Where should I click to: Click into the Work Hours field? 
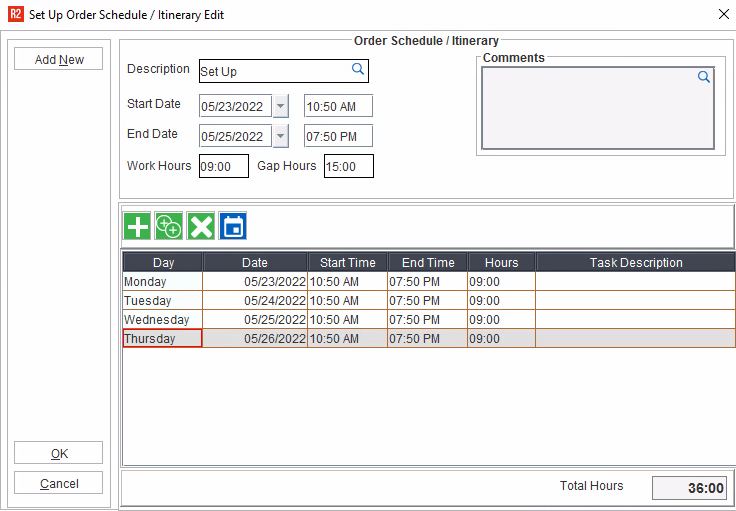[223, 167]
